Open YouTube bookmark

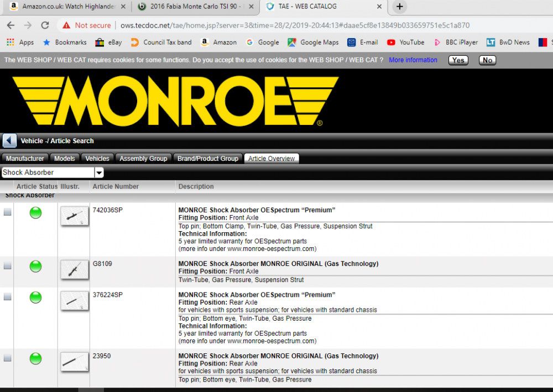405,43
